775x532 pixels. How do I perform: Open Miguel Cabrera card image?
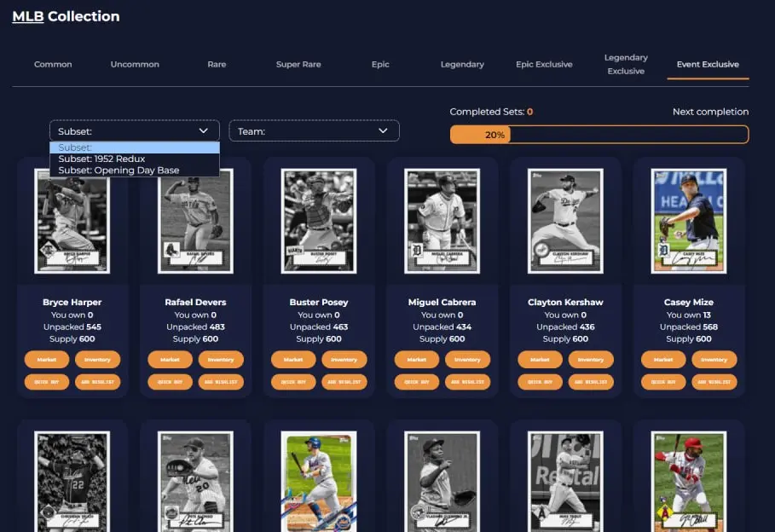(x=442, y=221)
